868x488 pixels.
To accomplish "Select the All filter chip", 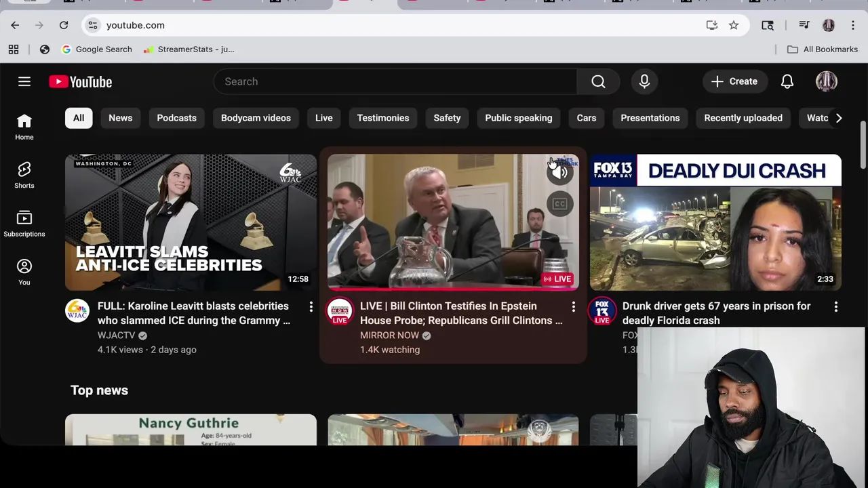I will pos(79,118).
